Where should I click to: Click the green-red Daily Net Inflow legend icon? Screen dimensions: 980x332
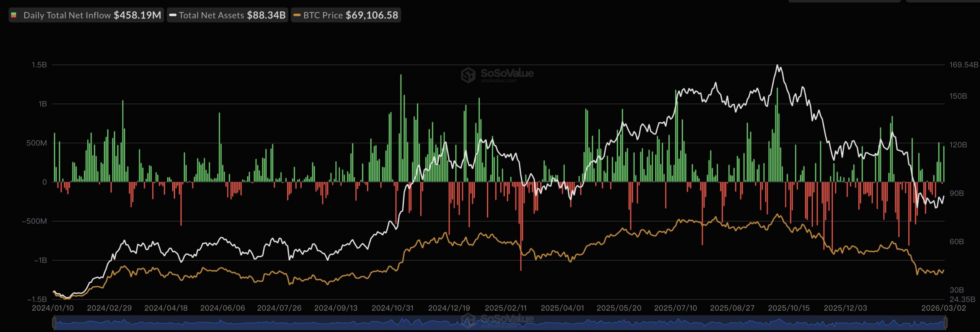(14, 15)
